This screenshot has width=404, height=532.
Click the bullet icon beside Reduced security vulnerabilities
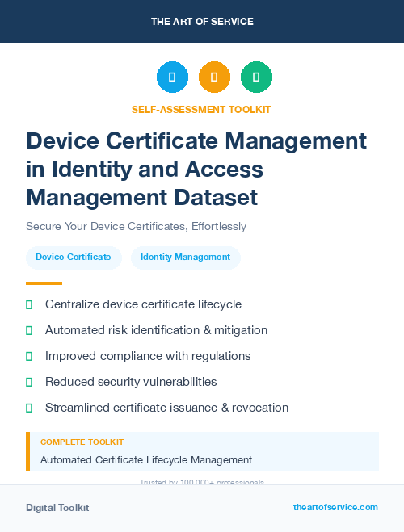click(29, 382)
